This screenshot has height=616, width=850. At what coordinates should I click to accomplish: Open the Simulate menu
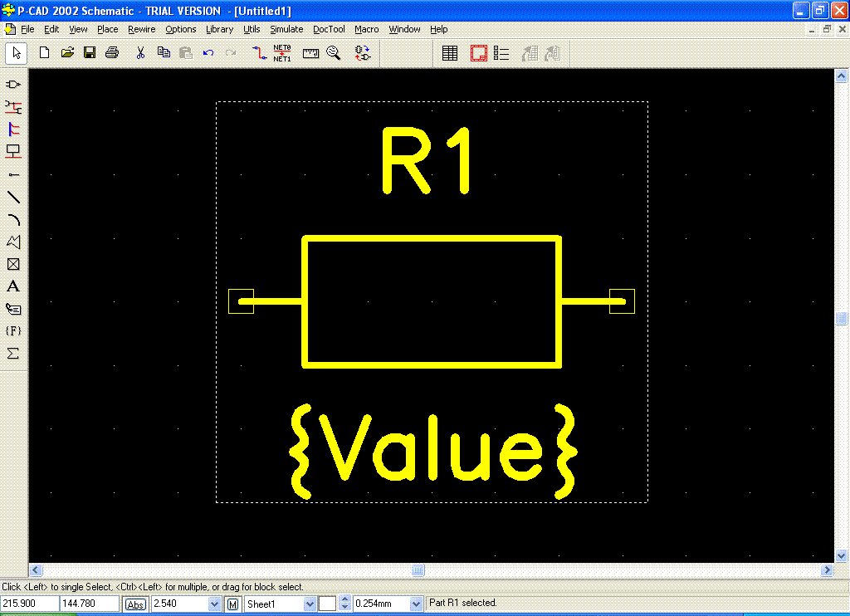[286, 29]
